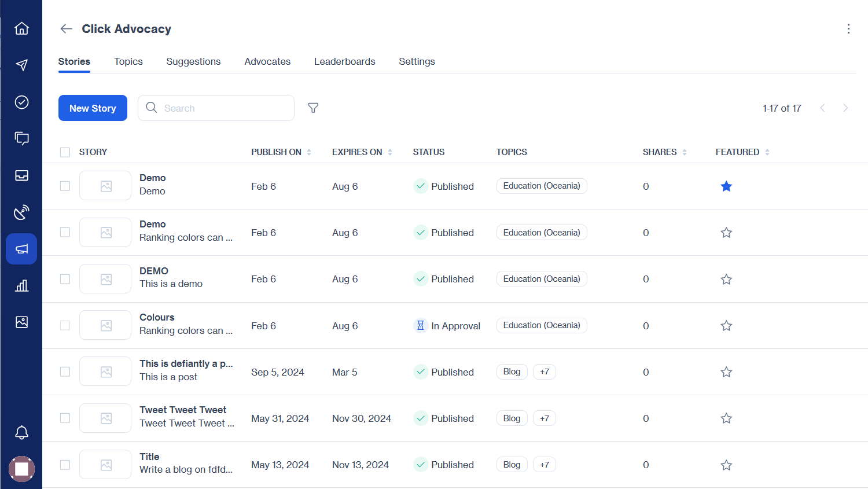Switch to the Advocates tab

267,61
